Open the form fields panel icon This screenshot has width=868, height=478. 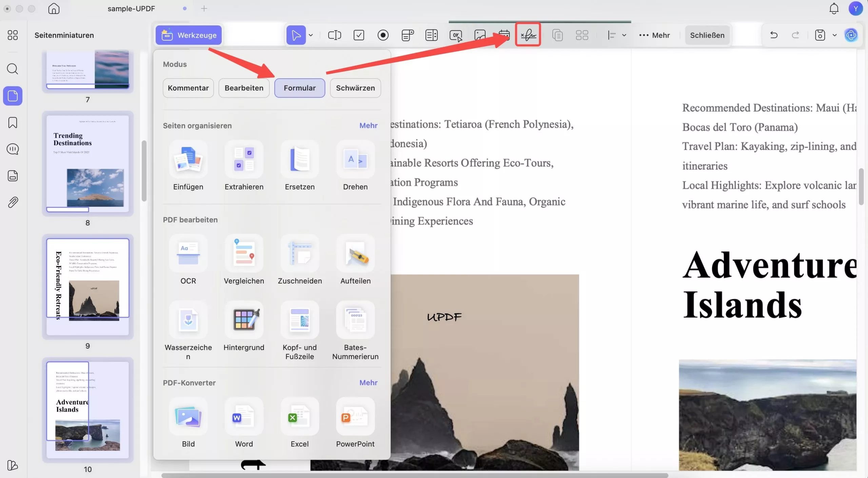(13, 176)
